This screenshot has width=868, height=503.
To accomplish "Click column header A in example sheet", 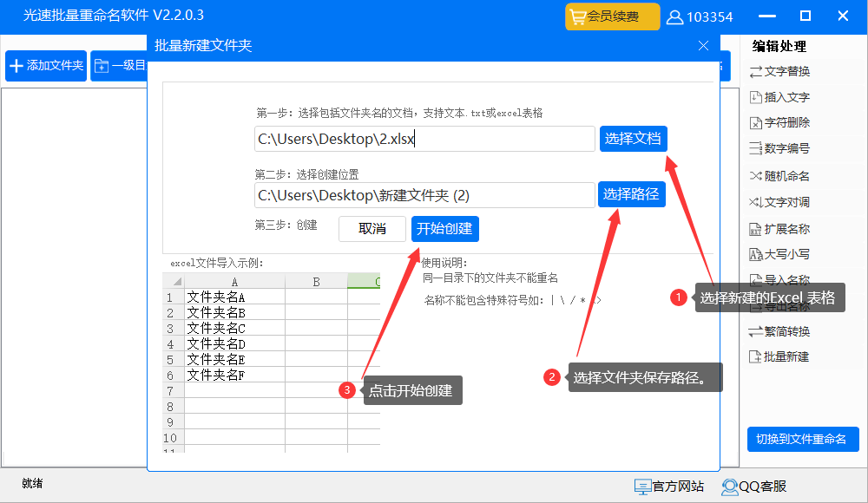I will (x=234, y=281).
